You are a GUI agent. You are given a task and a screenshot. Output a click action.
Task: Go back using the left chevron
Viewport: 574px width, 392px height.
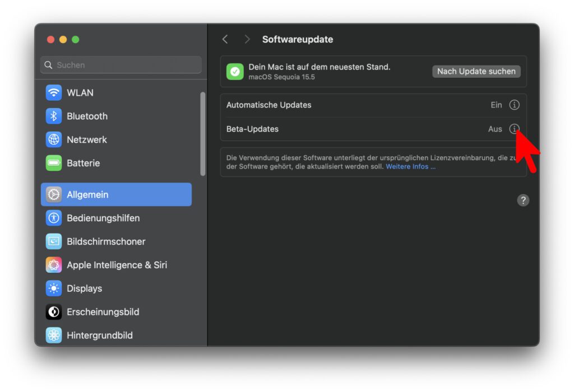point(225,39)
